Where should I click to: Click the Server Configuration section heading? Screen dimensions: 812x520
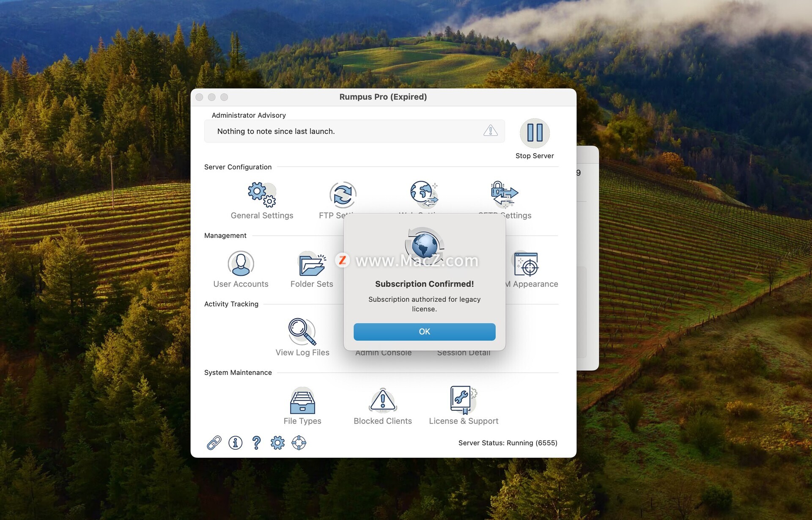(238, 167)
